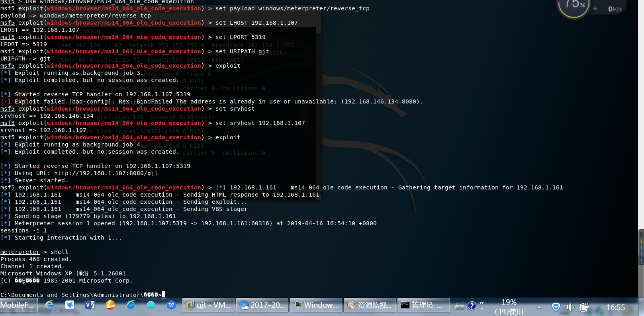Open the MobileF... taskbar button
The width and height of the screenshot is (644, 316).
point(19,305)
